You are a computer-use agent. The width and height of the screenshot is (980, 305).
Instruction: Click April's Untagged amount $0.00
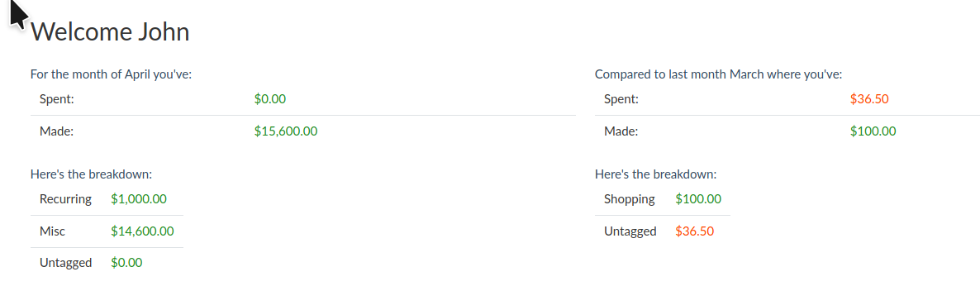[126, 263]
